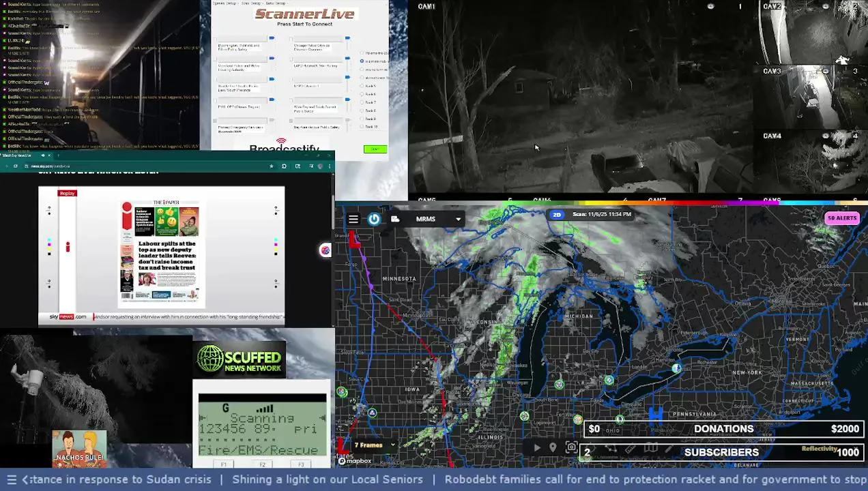Toggle the 2D view button on radar
Screen dimensions: 868x491
557,215
